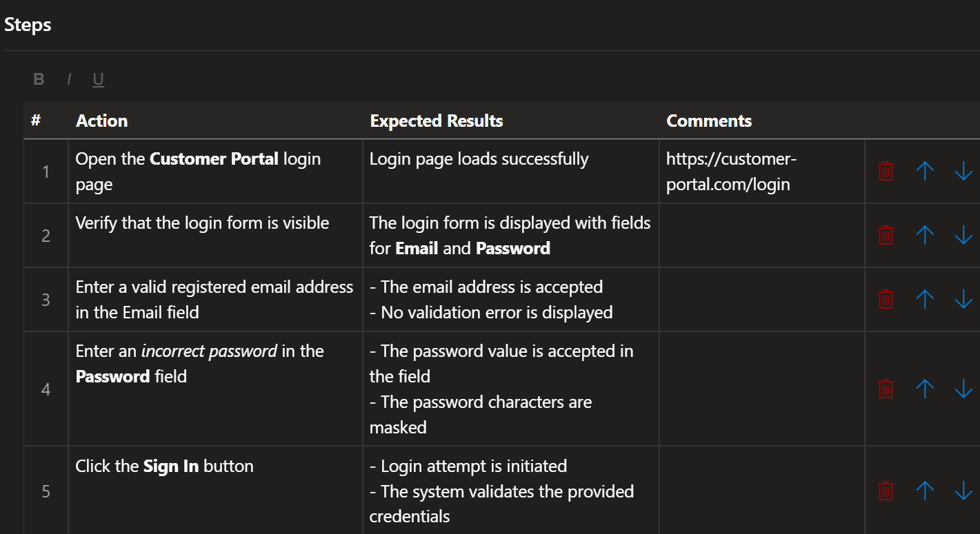
Task: Edit the 'Click the Sign In button' action
Action: coord(164,466)
